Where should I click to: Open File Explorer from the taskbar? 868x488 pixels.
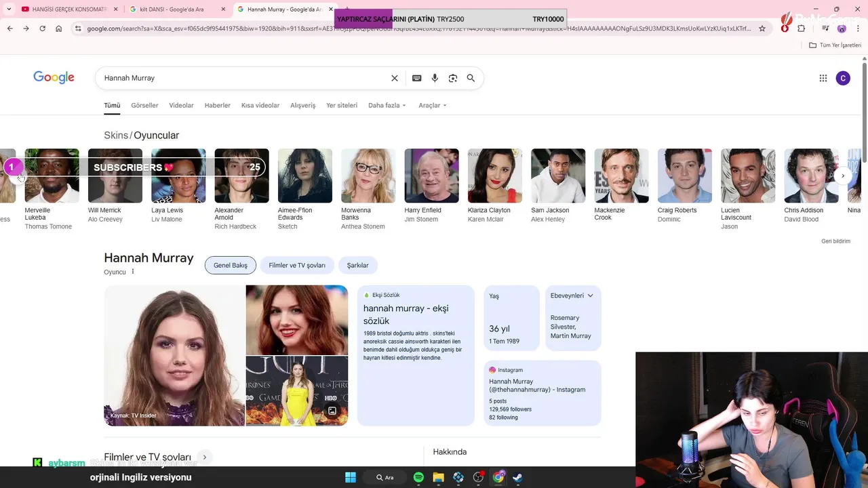coord(439,477)
